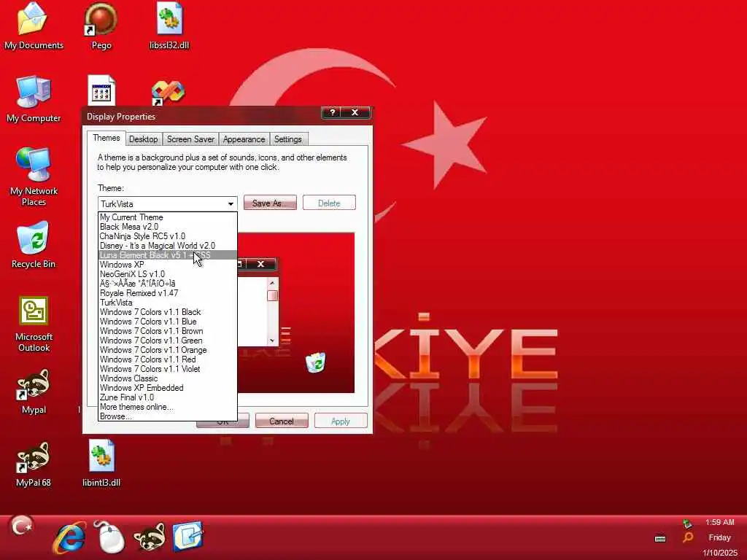Click the preview window scrollbar up arrow

[x=272, y=284]
